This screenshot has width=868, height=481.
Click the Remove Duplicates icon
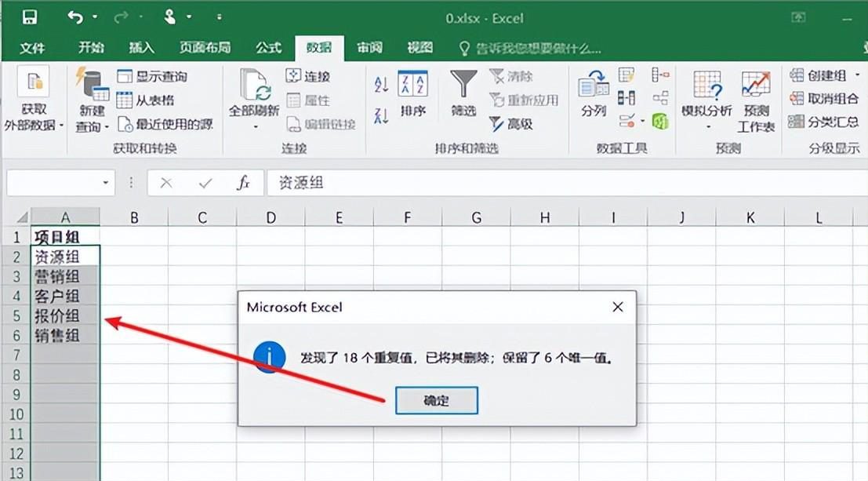click(x=626, y=98)
